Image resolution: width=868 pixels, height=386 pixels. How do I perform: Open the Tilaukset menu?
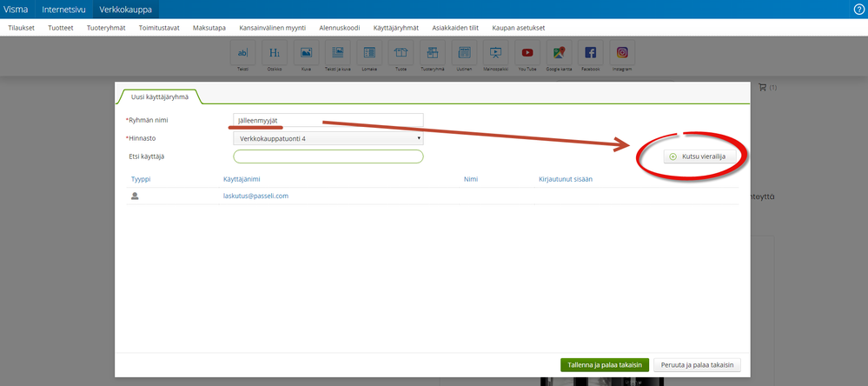(22, 28)
